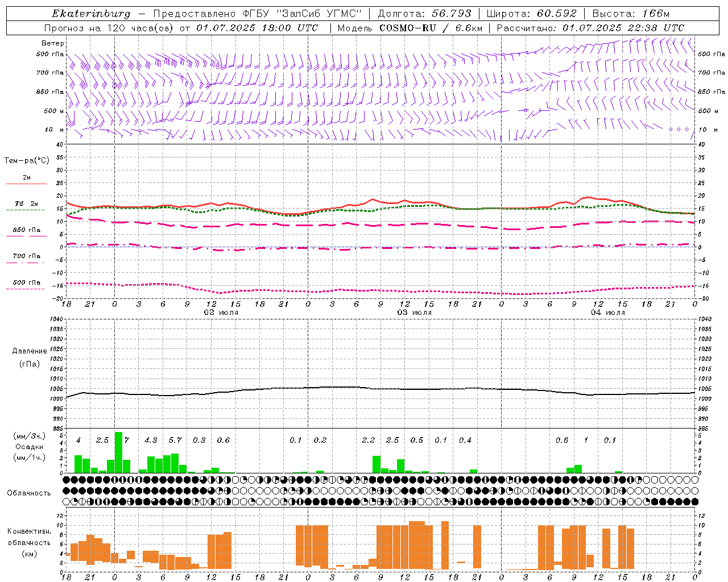
Task: Click the "Конвективн." convective cloud label
Action: coord(29,531)
